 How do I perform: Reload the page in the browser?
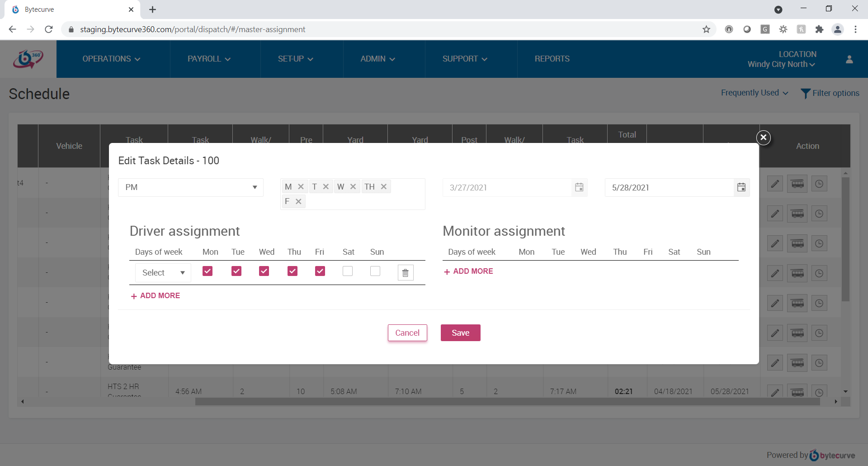click(x=49, y=29)
